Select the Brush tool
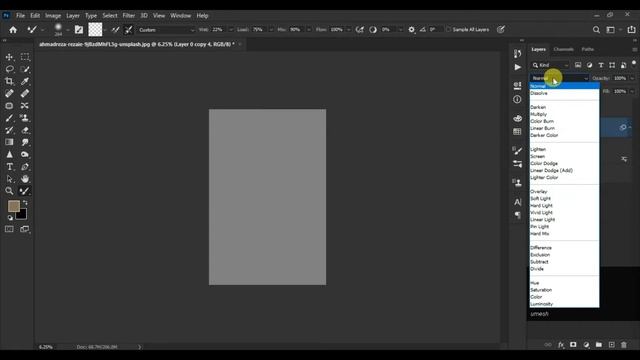Image resolution: width=640 pixels, height=360 pixels. click(9, 118)
